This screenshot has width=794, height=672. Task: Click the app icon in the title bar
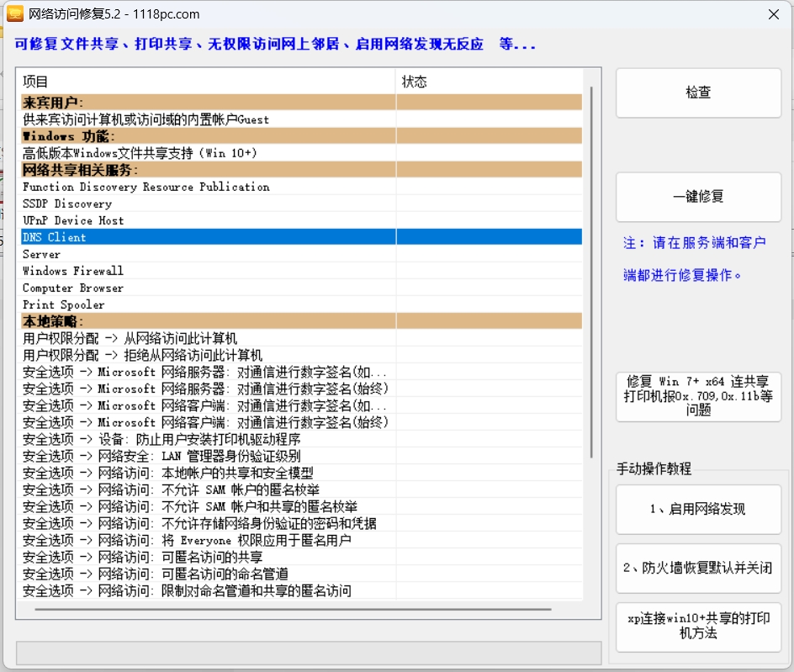pyautogui.click(x=14, y=14)
